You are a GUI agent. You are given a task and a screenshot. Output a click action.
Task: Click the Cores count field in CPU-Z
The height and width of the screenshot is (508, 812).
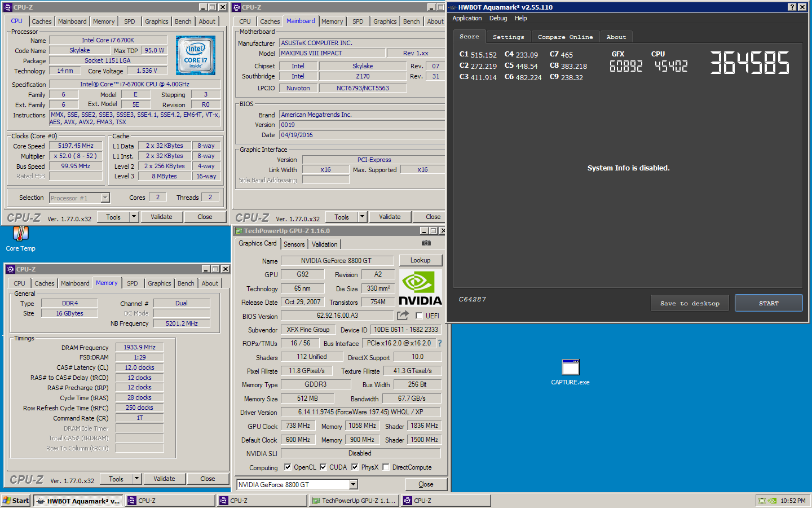158,198
